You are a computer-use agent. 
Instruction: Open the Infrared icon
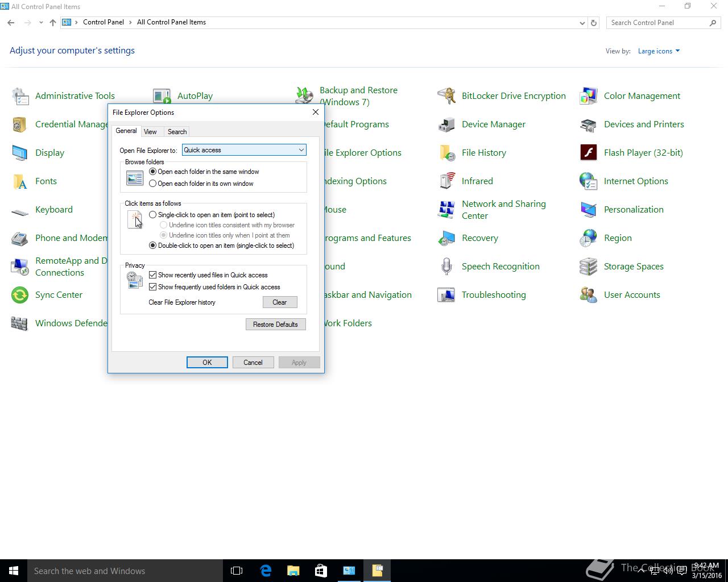click(446, 181)
